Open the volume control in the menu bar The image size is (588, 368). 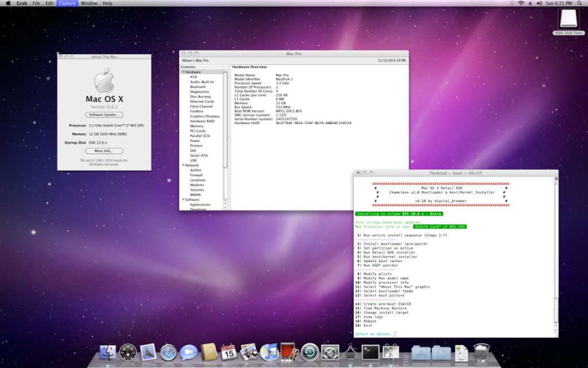tap(539, 3)
